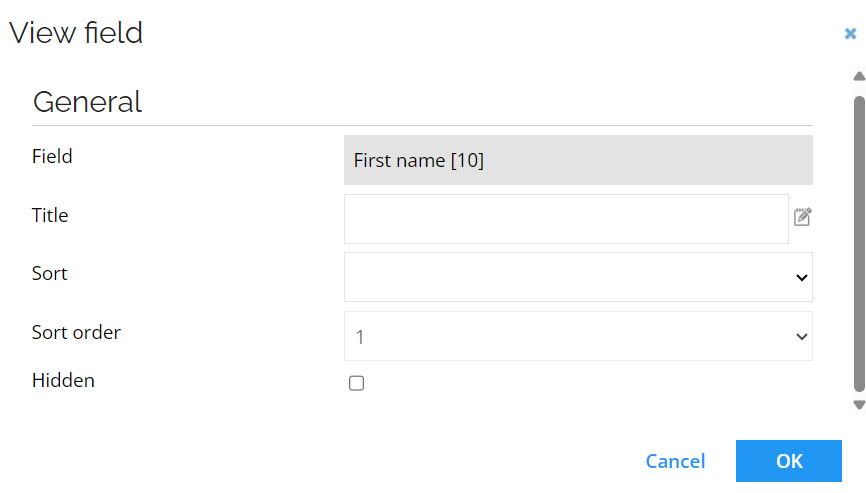Click the edit icon beside the Title field

(802, 217)
